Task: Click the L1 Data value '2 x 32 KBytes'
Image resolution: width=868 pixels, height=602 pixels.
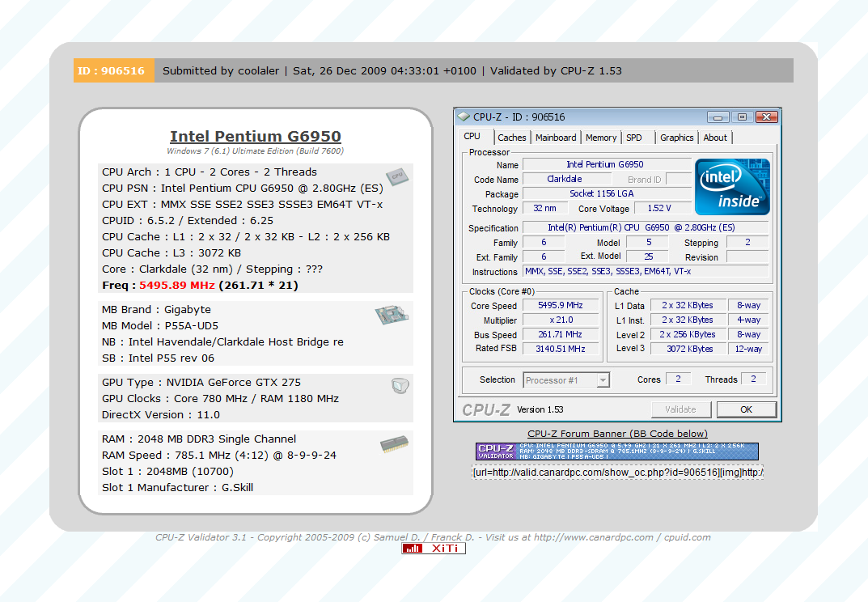Action: 688,305
